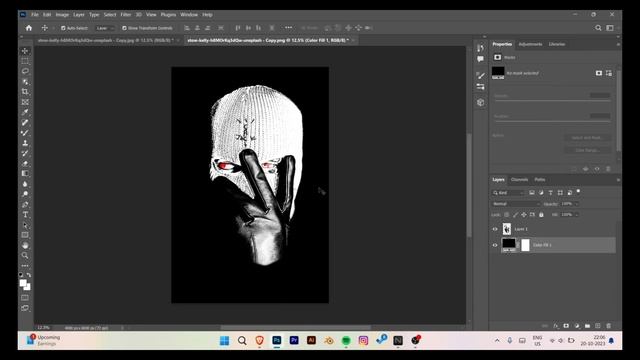Add a layer mask from Layers footer
The height and width of the screenshot is (360, 640).
pyautogui.click(x=566, y=326)
